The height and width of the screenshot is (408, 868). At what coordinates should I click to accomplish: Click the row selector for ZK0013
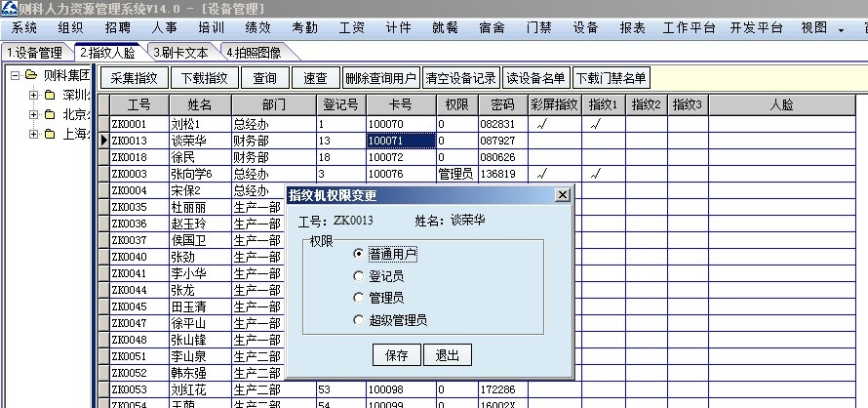click(x=103, y=141)
